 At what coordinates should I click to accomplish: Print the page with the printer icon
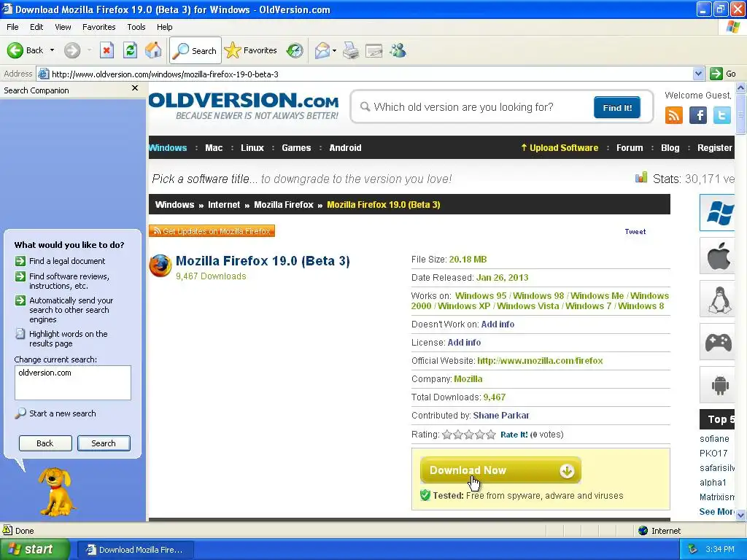(x=351, y=50)
